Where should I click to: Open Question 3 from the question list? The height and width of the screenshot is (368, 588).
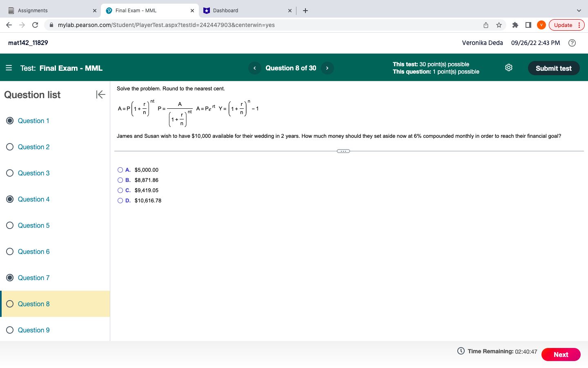click(x=33, y=173)
